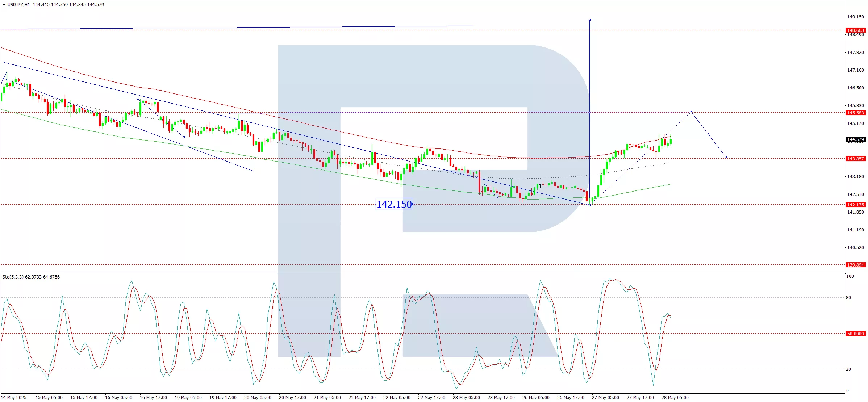Select the forecast end anchor at the 143.857 level

click(726, 157)
